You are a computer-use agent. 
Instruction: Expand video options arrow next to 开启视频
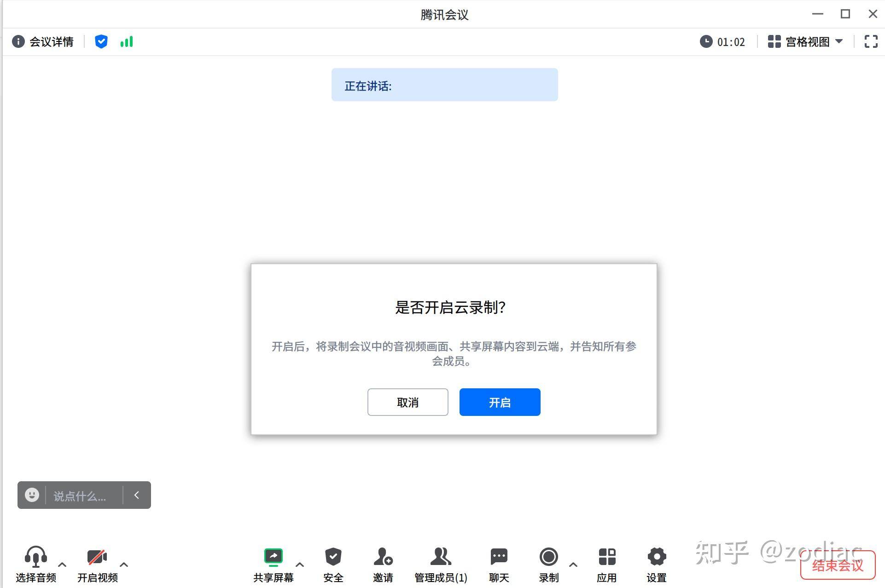coord(124,565)
